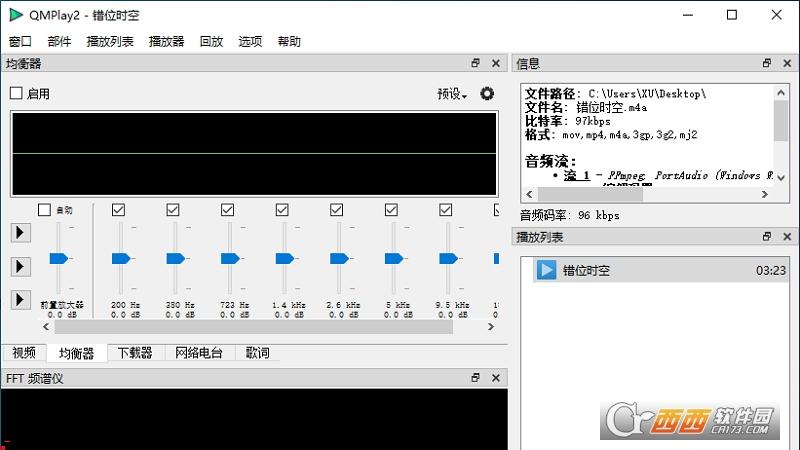Open the equalizer settings gear
This screenshot has height=450, width=800.
pyautogui.click(x=487, y=94)
